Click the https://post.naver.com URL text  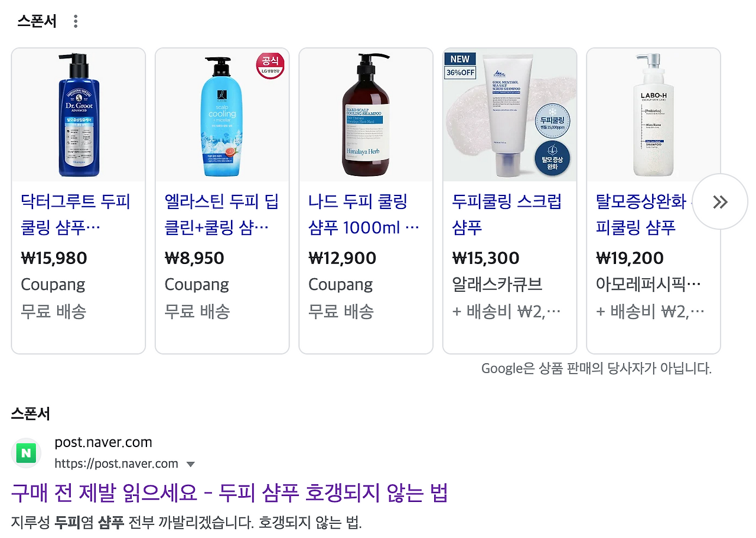point(116,464)
